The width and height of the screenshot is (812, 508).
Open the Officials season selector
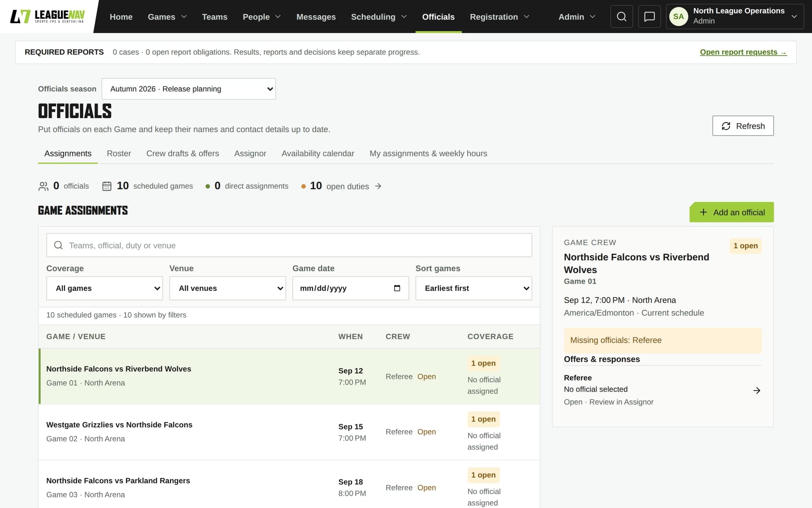[188, 89]
